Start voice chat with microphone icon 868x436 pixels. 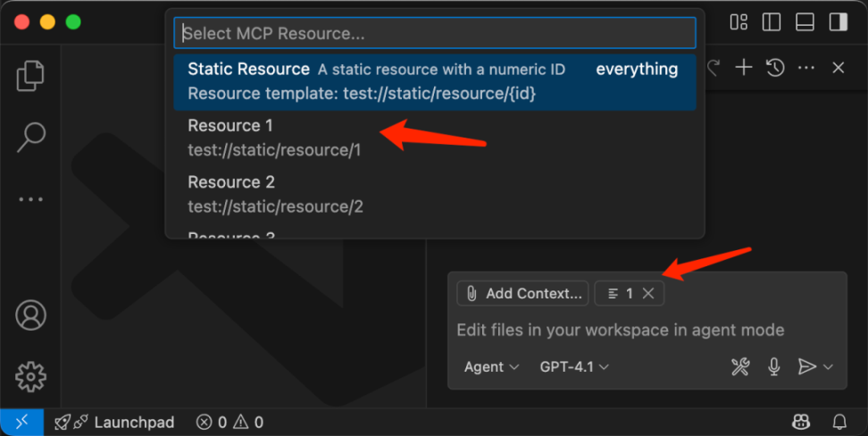[x=774, y=366]
